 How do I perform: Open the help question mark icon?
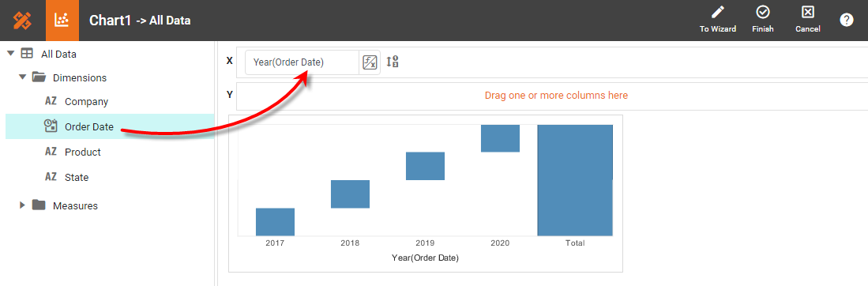click(x=847, y=20)
